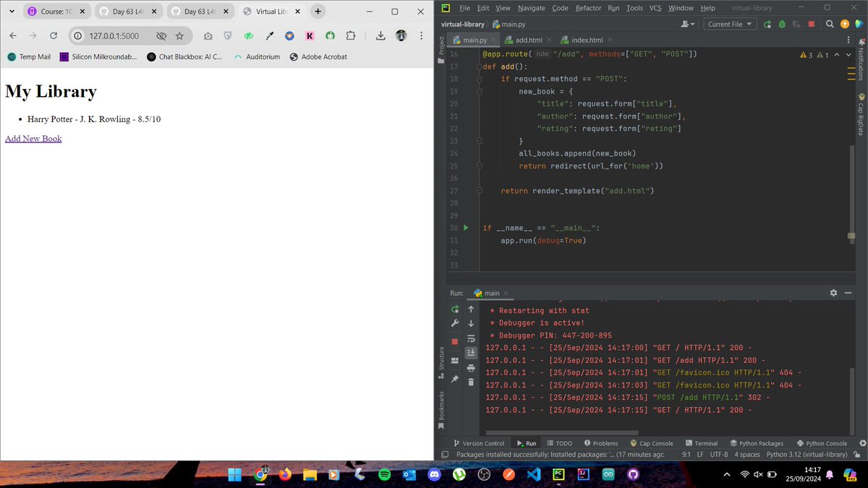
Task: Open line separator LF selector in status bar
Action: coord(700,455)
